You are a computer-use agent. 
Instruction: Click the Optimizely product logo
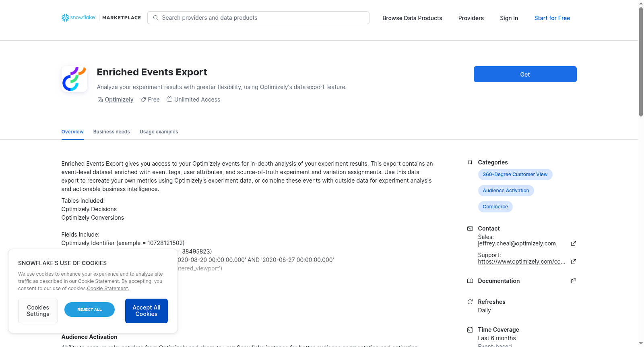click(x=74, y=79)
